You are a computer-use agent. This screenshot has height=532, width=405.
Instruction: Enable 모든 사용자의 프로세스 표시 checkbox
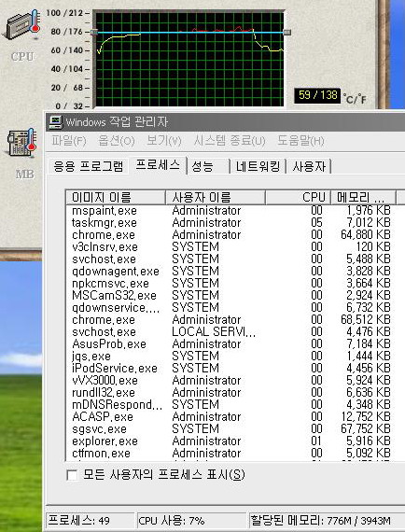tap(72, 475)
